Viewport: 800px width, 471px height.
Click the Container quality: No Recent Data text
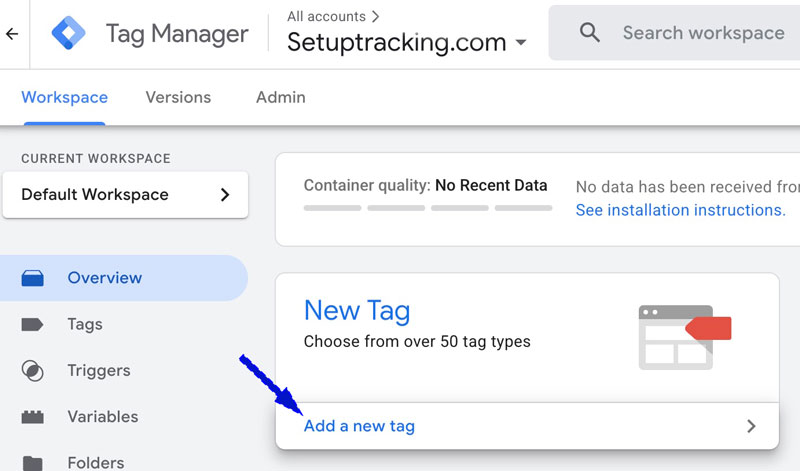pyautogui.click(x=425, y=185)
